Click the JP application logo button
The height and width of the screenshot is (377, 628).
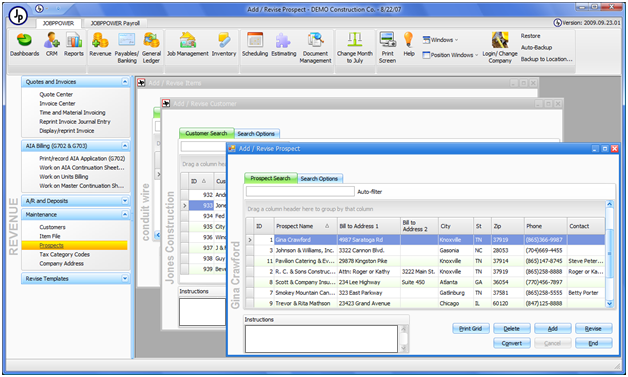coord(18,15)
